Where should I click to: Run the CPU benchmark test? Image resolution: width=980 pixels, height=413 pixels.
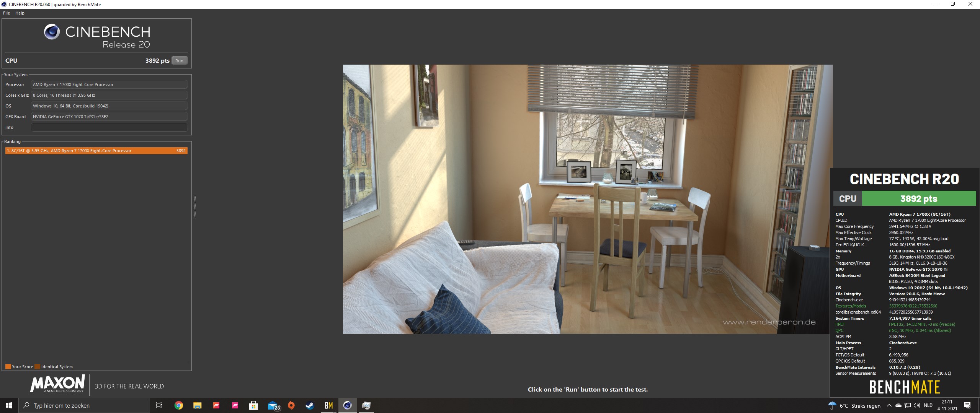(179, 61)
